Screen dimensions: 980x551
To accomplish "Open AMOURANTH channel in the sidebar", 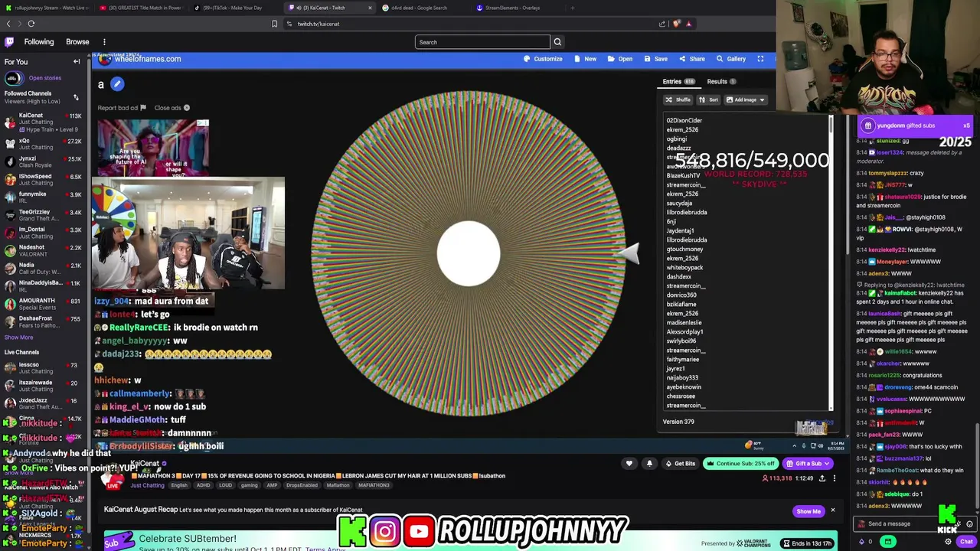I will (x=44, y=304).
